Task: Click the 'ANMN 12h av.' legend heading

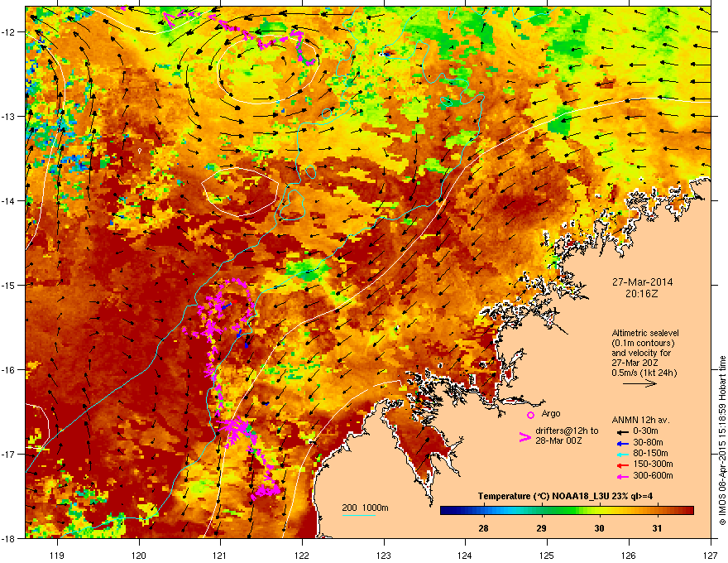Action: [640, 420]
